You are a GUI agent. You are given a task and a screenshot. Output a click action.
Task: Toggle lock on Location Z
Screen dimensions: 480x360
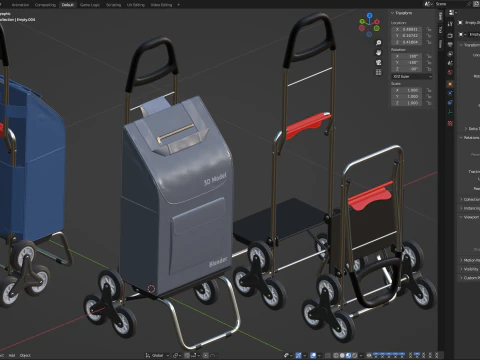[x=429, y=42]
